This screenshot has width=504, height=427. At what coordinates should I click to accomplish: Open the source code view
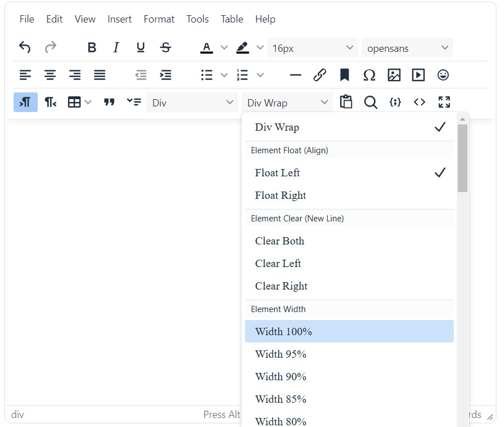[420, 102]
